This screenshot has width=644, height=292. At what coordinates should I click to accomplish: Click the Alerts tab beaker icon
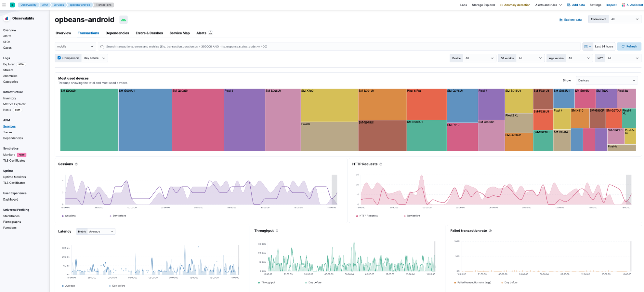(210, 33)
